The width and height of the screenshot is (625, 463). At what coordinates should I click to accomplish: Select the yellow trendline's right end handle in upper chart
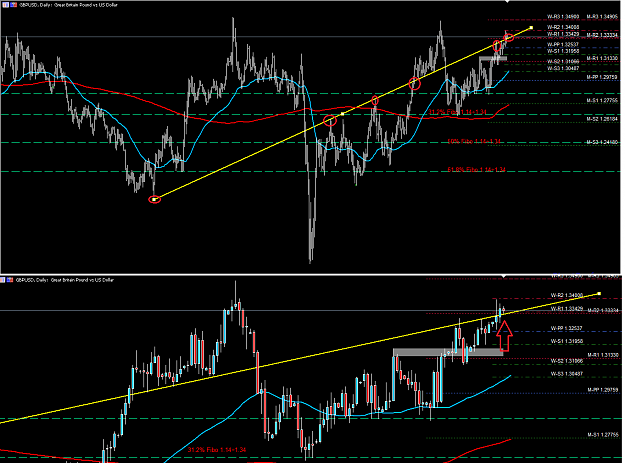click(x=531, y=27)
